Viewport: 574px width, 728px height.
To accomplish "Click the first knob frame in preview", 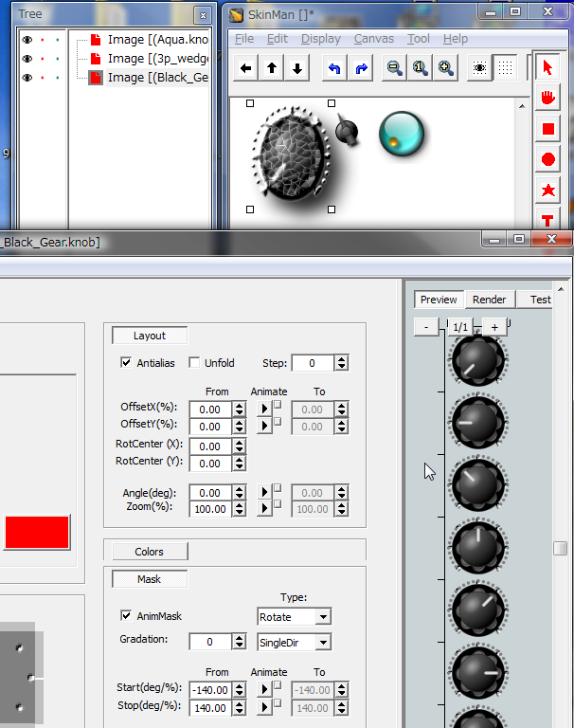I will 478,360.
